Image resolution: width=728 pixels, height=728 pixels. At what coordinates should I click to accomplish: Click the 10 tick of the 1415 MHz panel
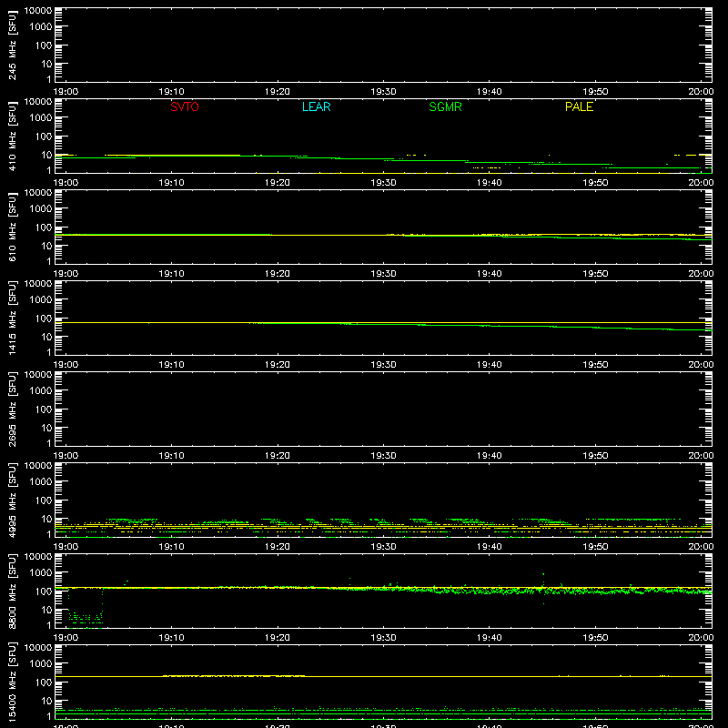pyautogui.click(x=46, y=337)
